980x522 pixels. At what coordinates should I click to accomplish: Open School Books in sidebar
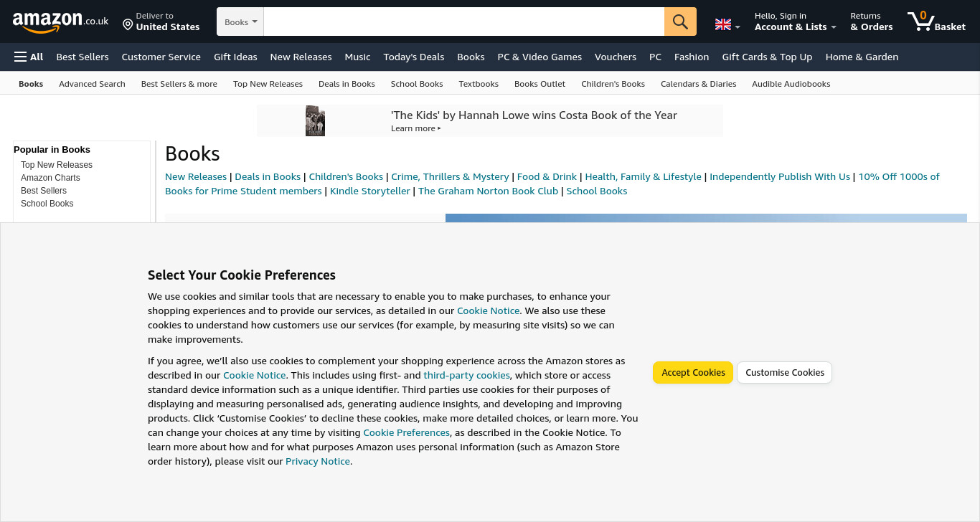click(x=47, y=204)
